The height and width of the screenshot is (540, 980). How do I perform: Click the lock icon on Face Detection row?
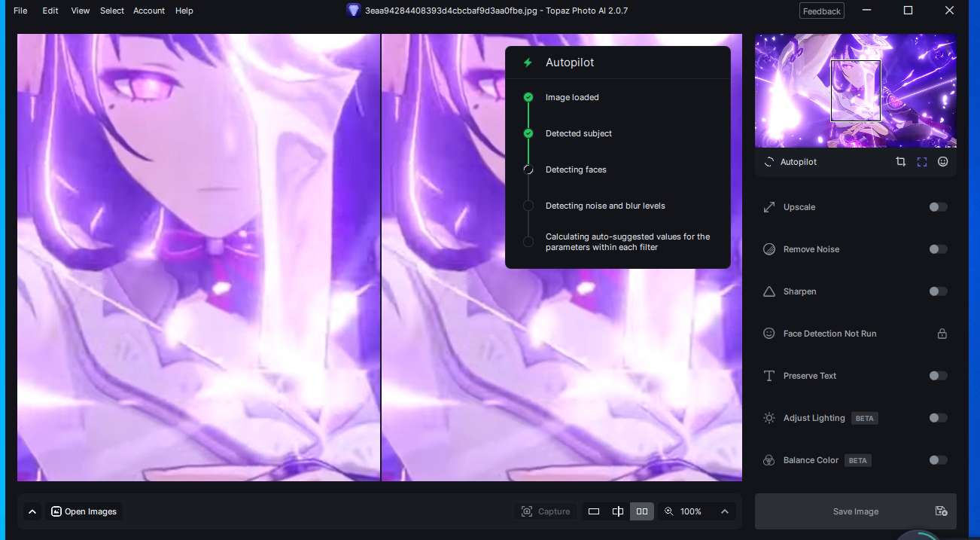pyautogui.click(x=942, y=334)
